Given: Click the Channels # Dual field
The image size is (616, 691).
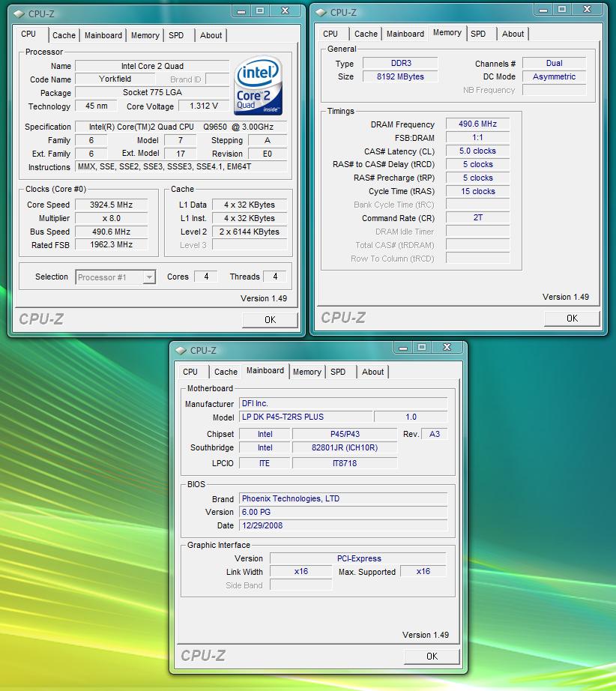Looking at the screenshot, I should [555, 63].
